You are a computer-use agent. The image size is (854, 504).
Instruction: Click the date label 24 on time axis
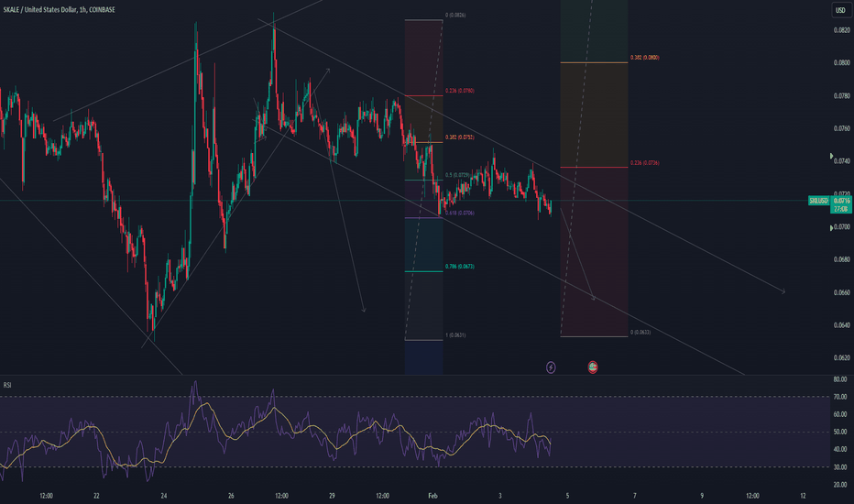pyautogui.click(x=164, y=496)
